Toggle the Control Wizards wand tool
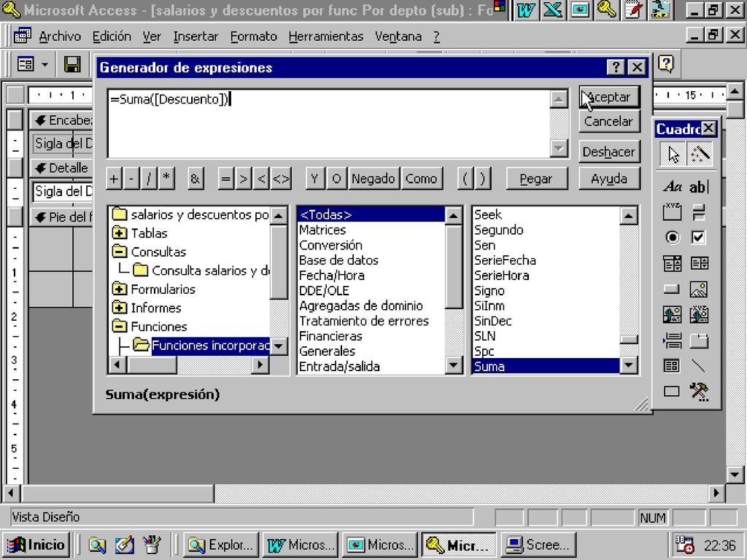The image size is (747, 560). click(699, 155)
